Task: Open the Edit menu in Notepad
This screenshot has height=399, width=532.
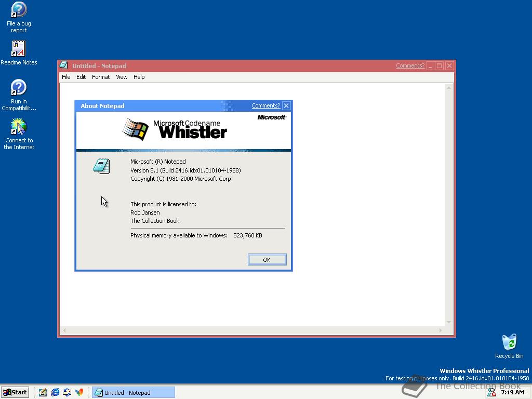Action: (x=81, y=77)
